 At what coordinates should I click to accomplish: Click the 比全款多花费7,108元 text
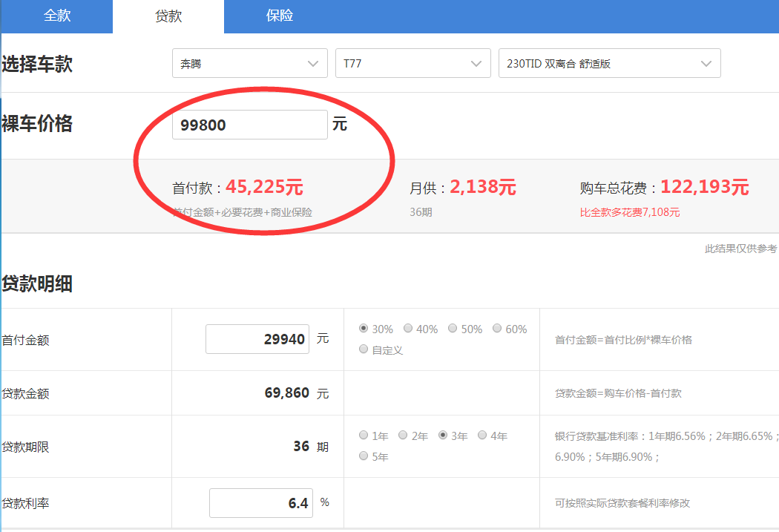629,213
